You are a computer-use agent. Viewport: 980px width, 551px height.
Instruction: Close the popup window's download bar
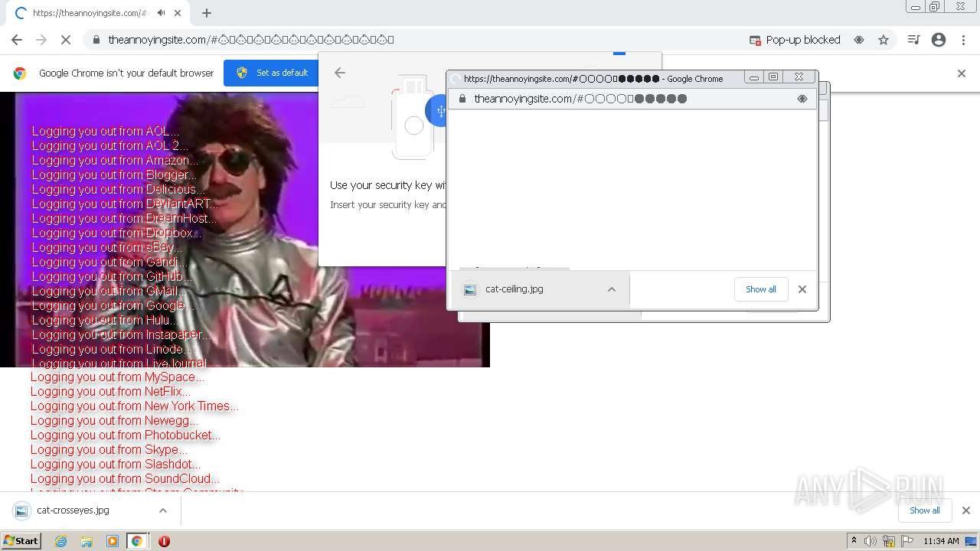[802, 289]
